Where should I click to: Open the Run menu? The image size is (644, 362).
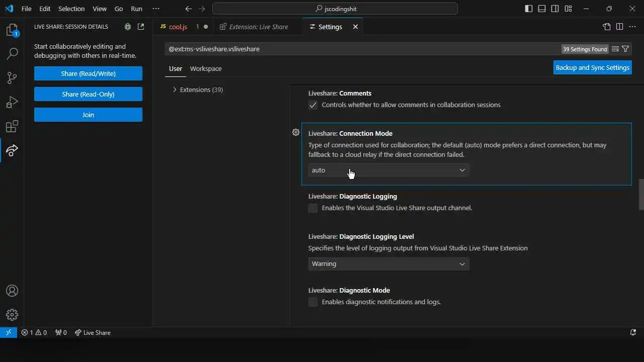pyautogui.click(x=136, y=9)
